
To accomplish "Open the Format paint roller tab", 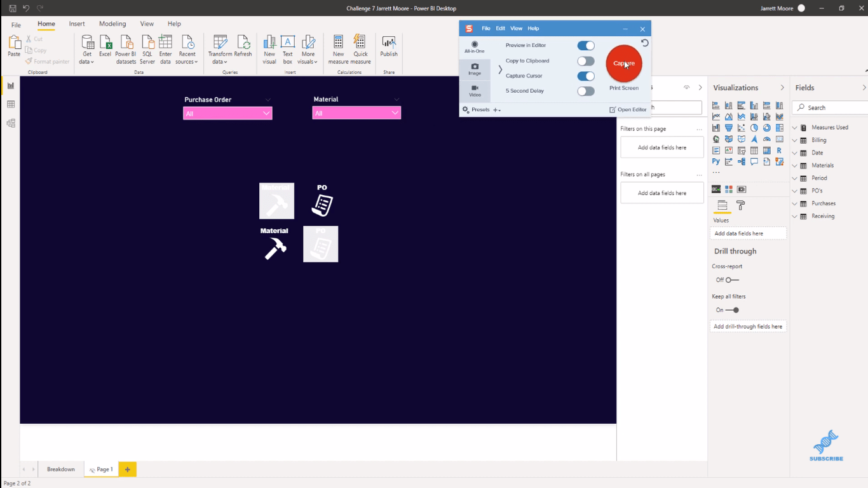I will [x=740, y=205].
